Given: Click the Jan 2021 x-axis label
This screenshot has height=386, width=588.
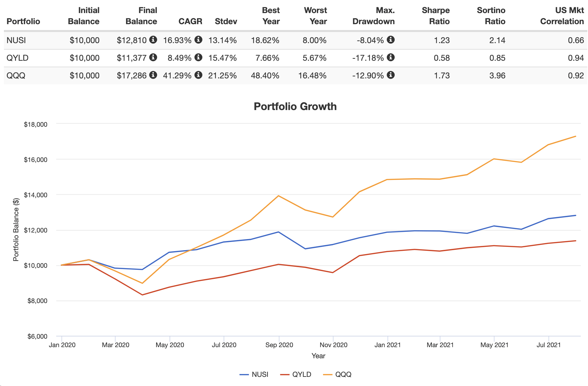Looking at the screenshot, I should click(x=387, y=345).
